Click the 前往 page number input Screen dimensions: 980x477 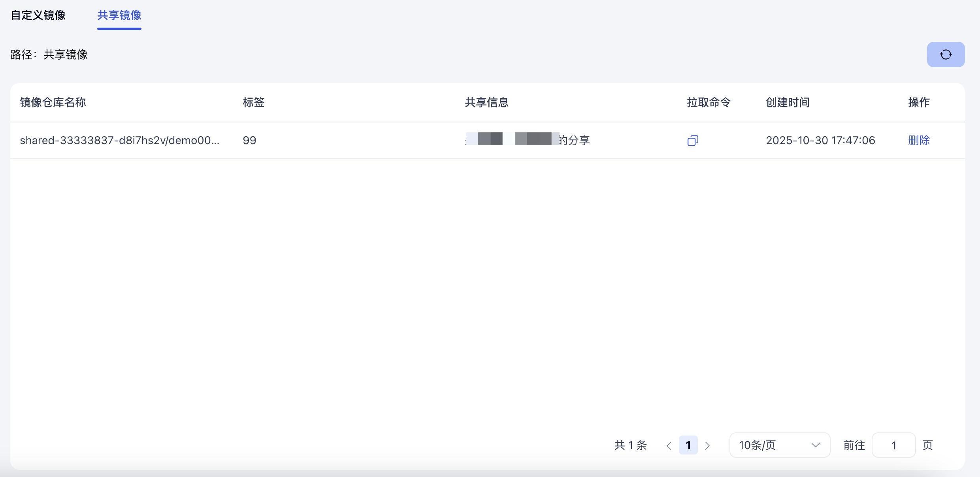tap(893, 445)
